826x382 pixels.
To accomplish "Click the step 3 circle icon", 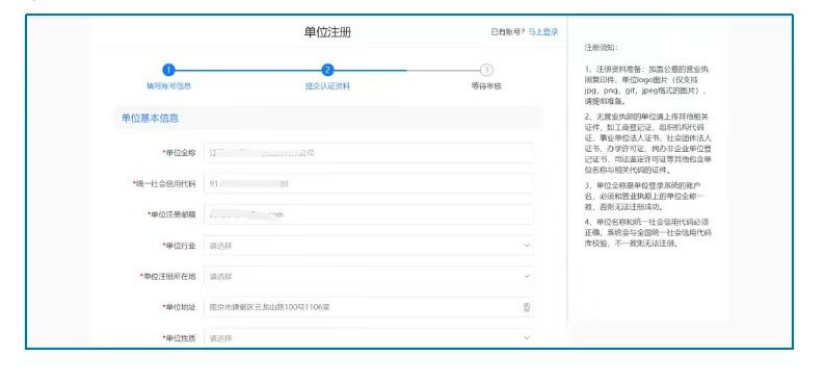I will click(487, 70).
